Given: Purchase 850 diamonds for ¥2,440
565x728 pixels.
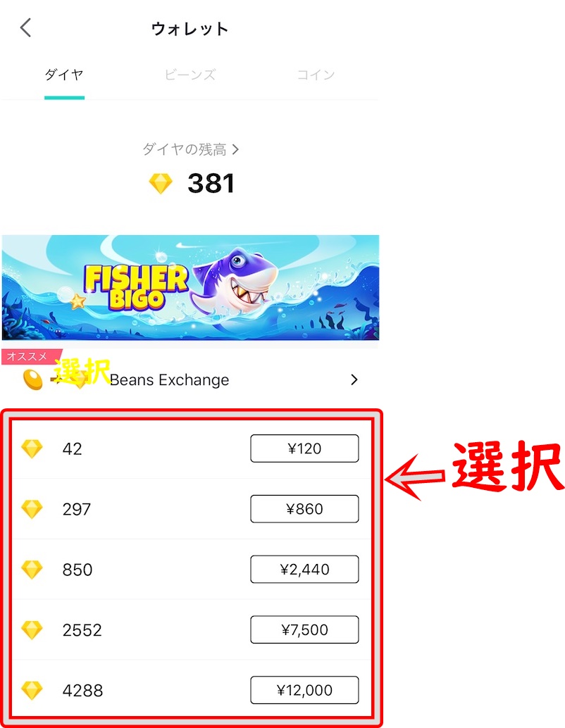Looking at the screenshot, I should [x=304, y=569].
